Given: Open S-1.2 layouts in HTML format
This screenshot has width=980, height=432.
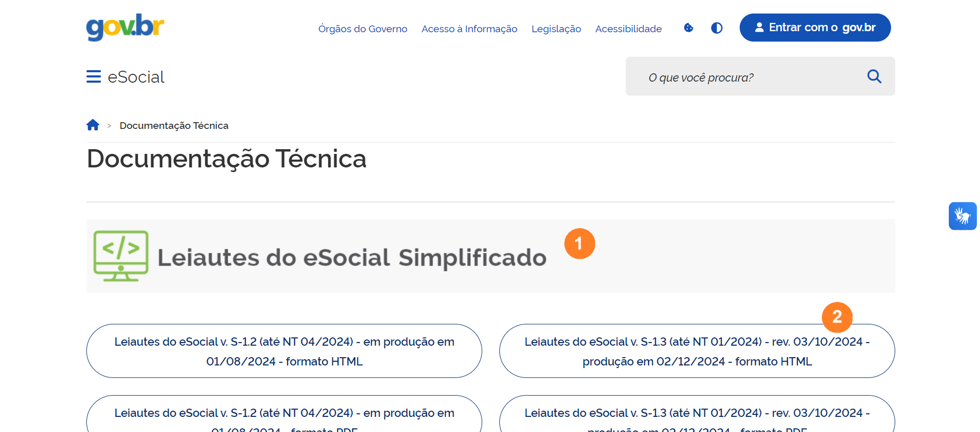Looking at the screenshot, I should pyautogui.click(x=284, y=351).
